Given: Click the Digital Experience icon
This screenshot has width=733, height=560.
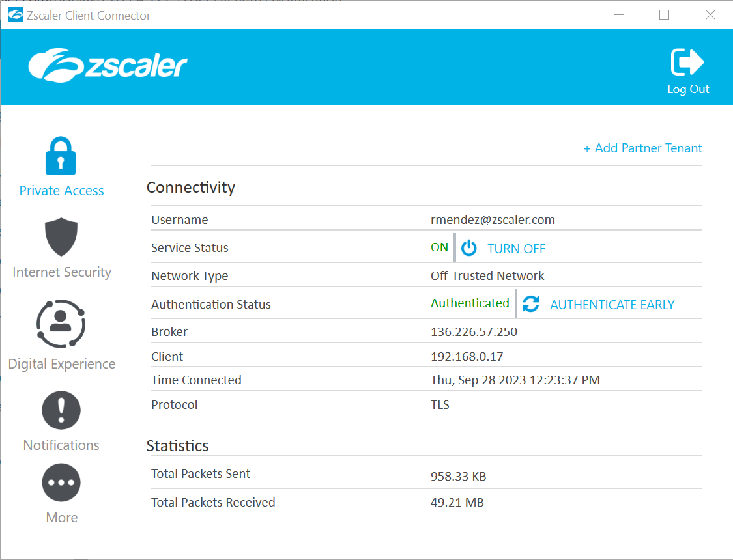Looking at the screenshot, I should point(61,324).
